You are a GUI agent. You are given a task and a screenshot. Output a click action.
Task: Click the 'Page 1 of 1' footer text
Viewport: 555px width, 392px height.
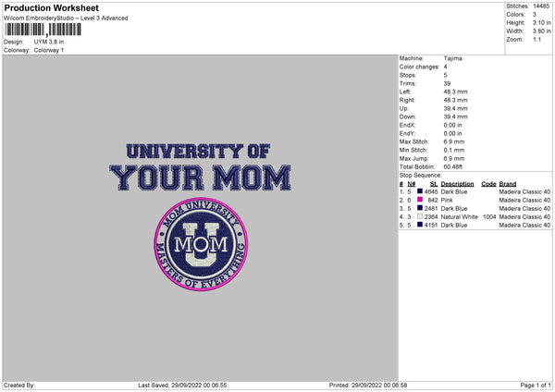coord(536,385)
